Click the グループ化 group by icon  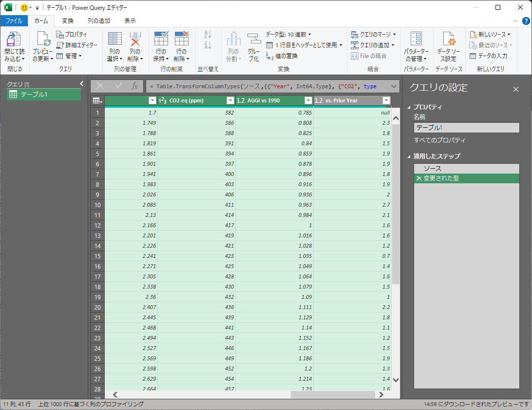[x=254, y=39]
